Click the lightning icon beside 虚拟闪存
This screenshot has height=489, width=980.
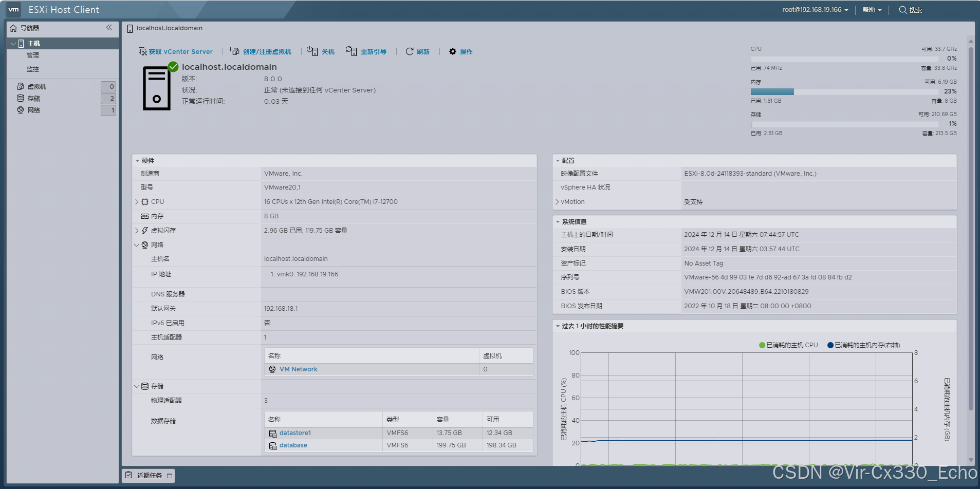(145, 231)
